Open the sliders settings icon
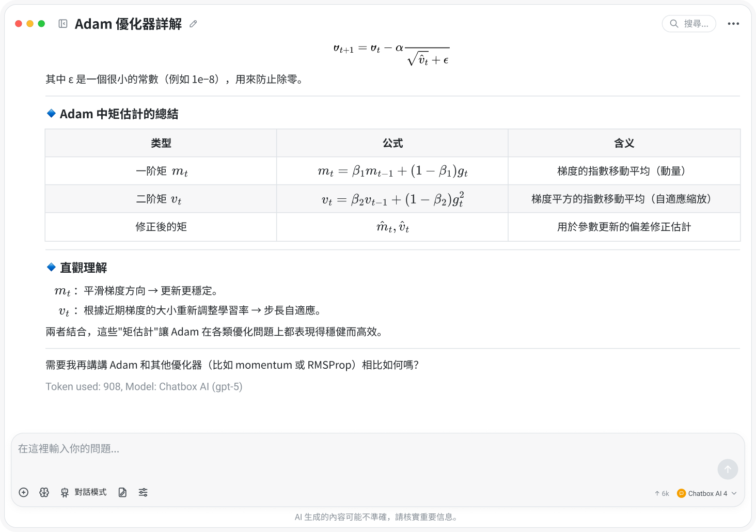This screenshot has height=532, width=756. 143,492
